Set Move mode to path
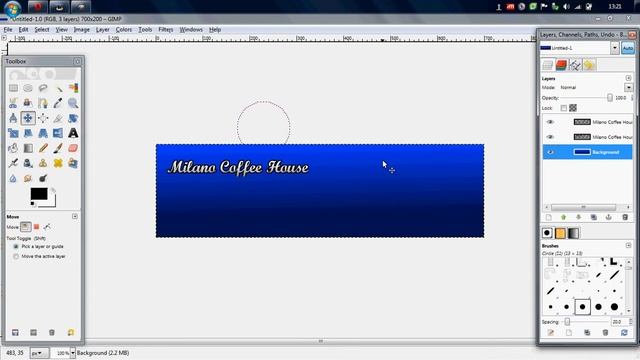 pos(47,227)
